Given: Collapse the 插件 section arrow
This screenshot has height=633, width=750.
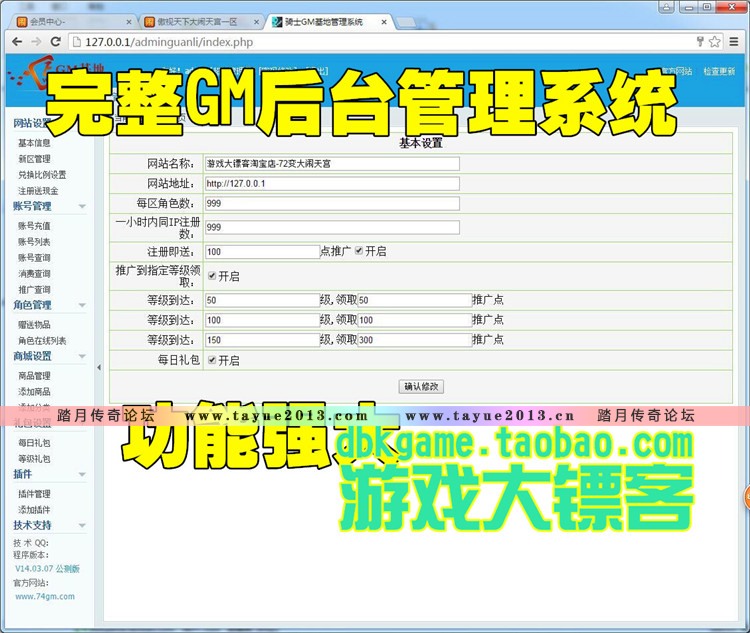Looking at the screenshot, I should pos(82,474).
